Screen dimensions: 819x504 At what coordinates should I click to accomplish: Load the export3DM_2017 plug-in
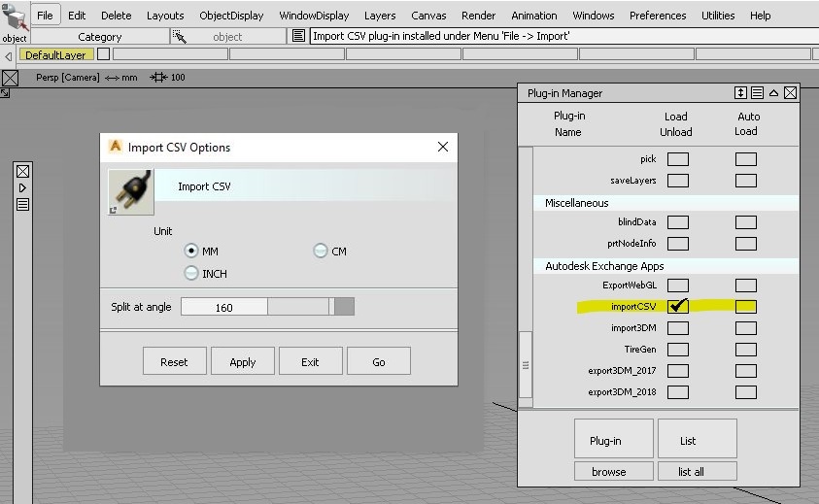(x=678, y=371)
